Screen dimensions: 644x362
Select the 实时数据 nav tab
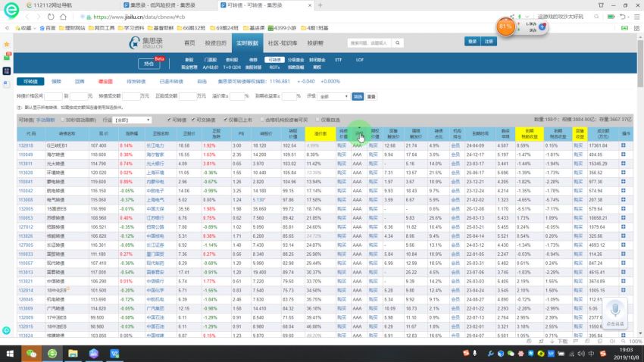(x=247, y=42)
